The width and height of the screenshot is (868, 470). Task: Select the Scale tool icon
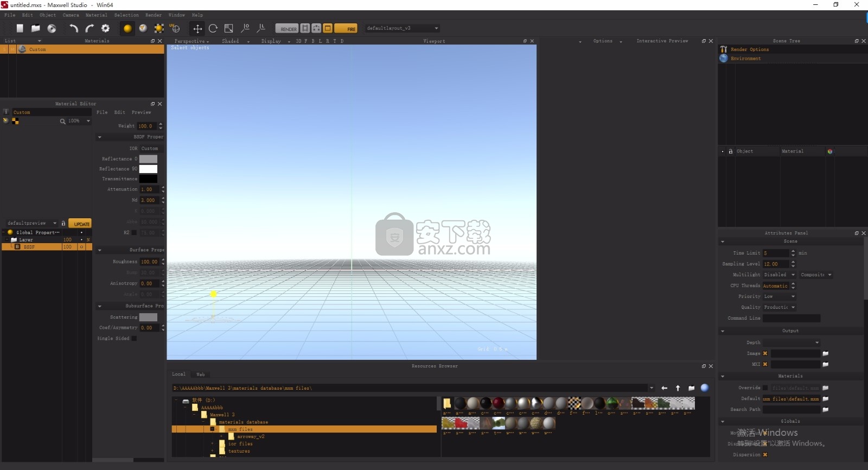[229, 28]
